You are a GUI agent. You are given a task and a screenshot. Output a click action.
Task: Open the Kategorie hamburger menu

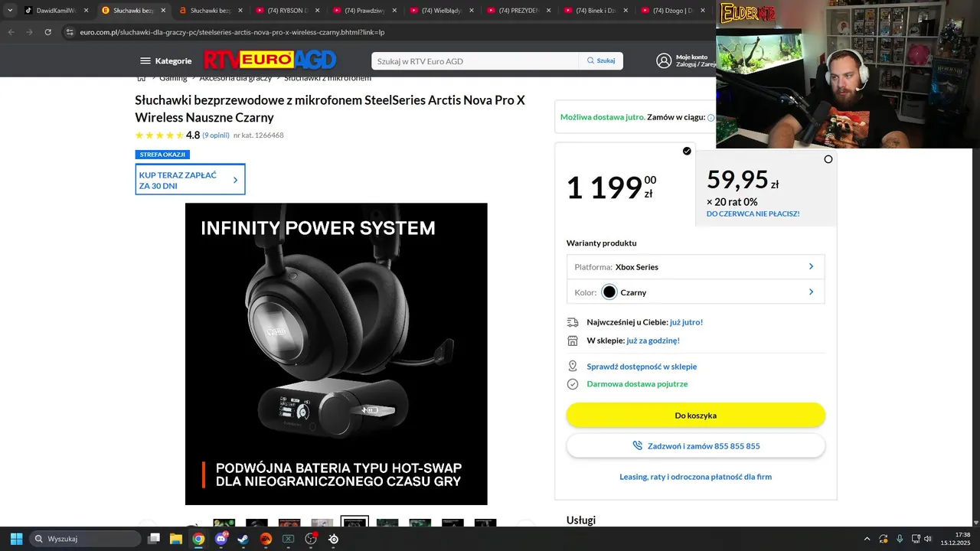pyautogui.click(x=165, y=60)
